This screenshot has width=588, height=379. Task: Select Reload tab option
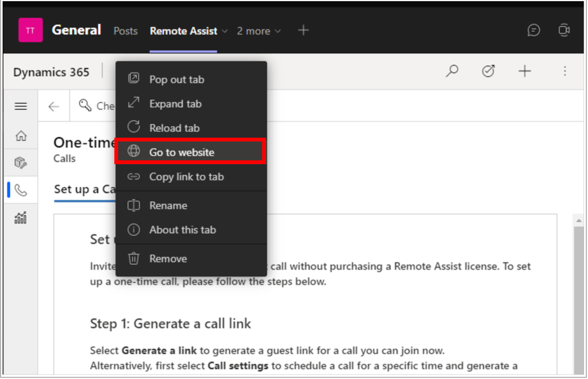coord(192,128)
